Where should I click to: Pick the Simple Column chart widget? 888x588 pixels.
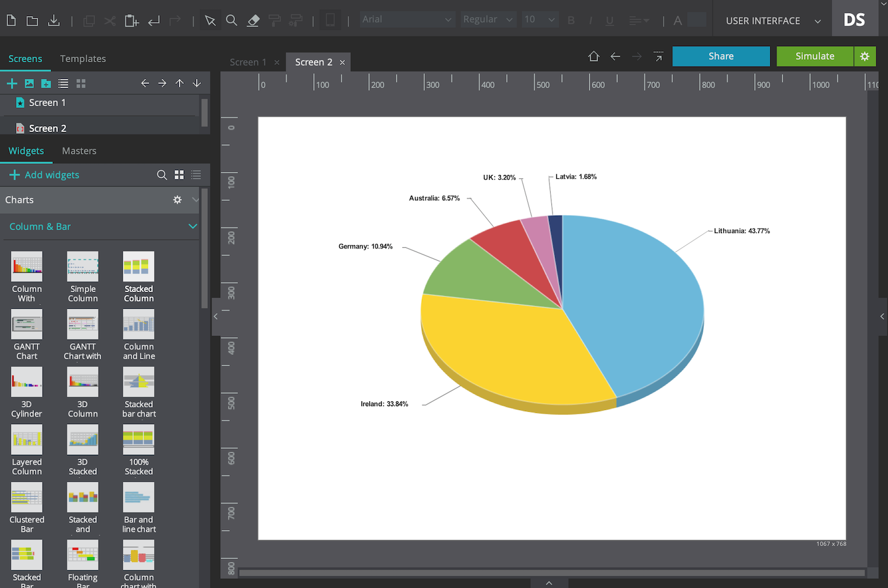pyautogui.click(x=83, y=277)
